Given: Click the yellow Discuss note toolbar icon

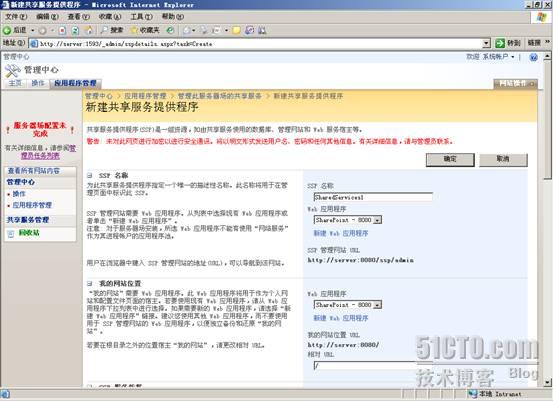Looking at the screenshot, I should point(237,31).
